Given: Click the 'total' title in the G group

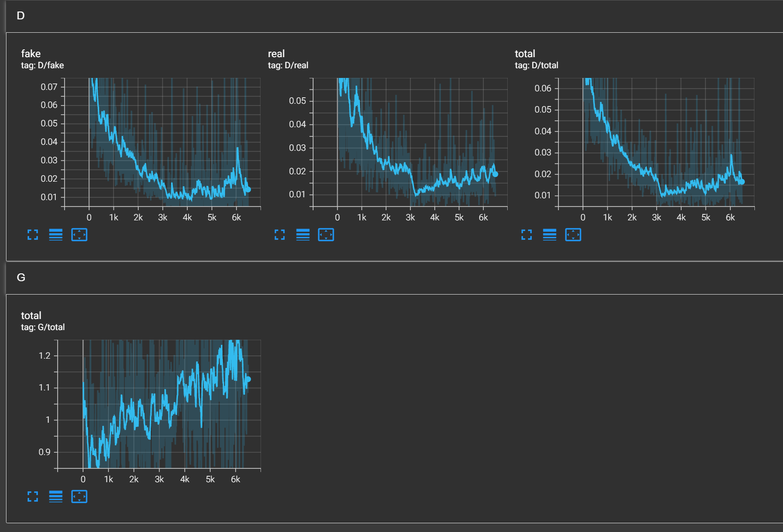Looking at the screenshot, I should 31,315.
